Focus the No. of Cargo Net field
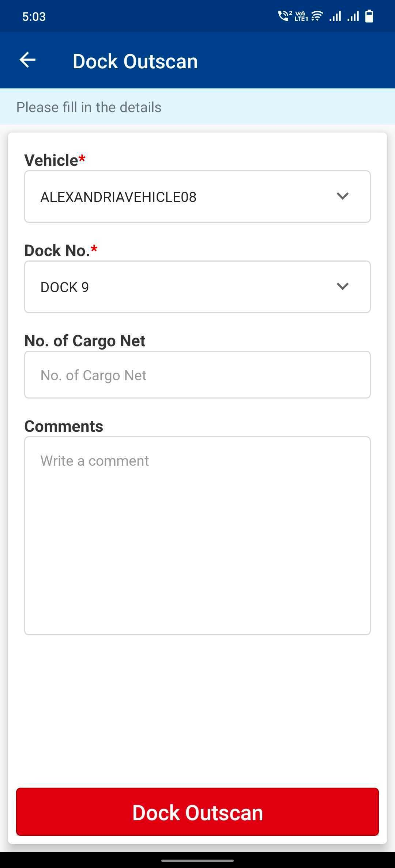This screenshot has width=395, height=868. click(x=197, y=375)
